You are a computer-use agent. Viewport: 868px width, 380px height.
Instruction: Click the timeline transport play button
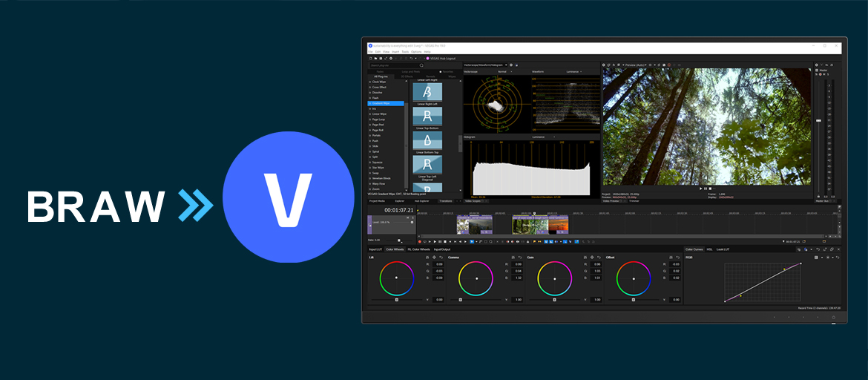coord(435,241)
